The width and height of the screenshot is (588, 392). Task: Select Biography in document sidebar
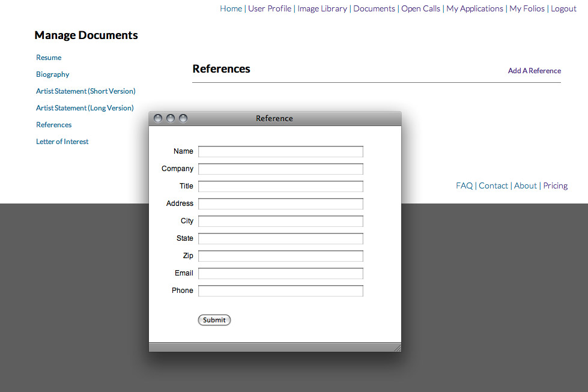point(52,74)
